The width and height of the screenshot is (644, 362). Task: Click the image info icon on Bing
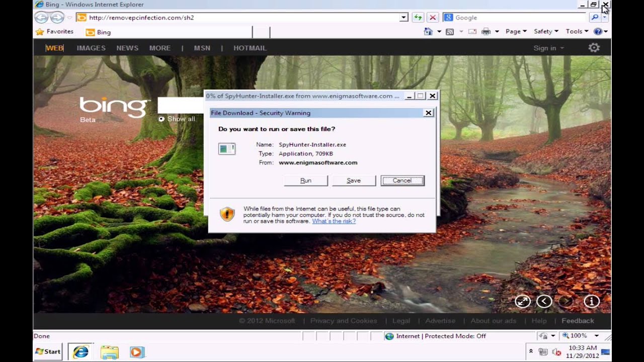(592, 301)
